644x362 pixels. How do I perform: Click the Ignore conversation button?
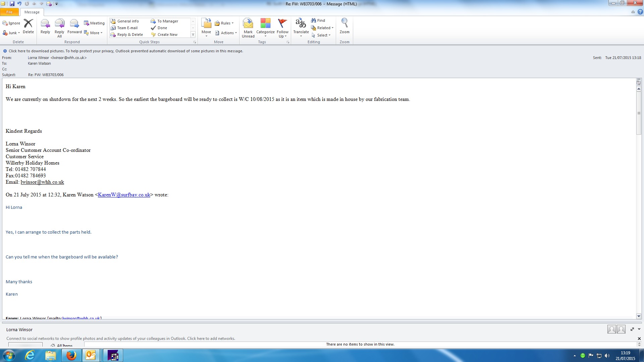click(11, 23)
